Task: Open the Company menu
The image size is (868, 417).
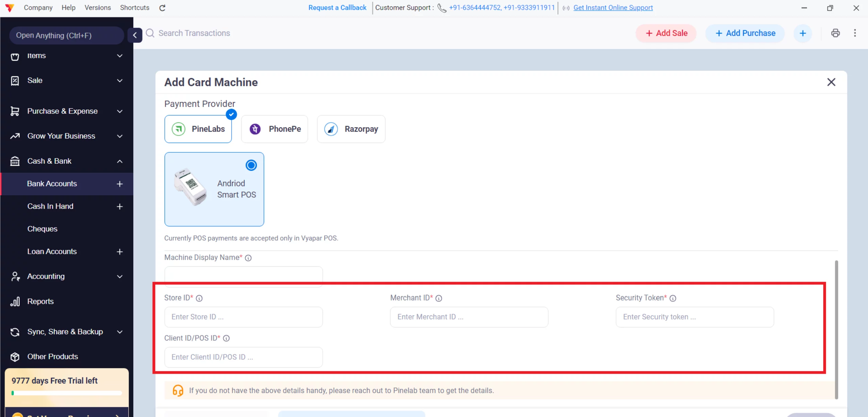Action: tap(38, 7)
